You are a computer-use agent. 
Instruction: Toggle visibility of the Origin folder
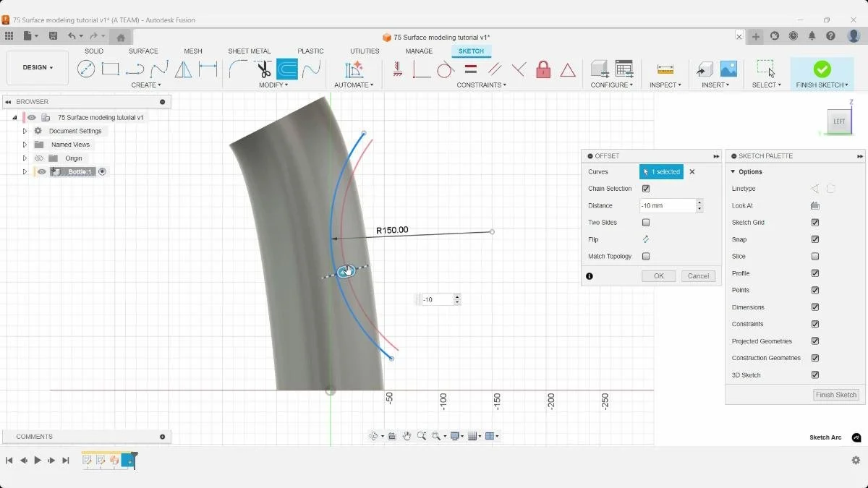point(39,158)
